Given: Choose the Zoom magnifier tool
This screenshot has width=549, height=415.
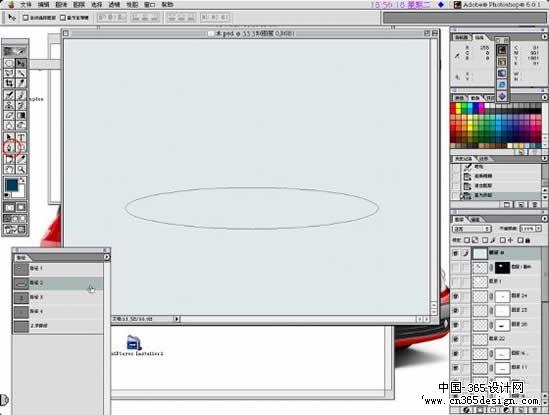Looking at the screenshot, I should pyautogui.click(x=21, y=170).
